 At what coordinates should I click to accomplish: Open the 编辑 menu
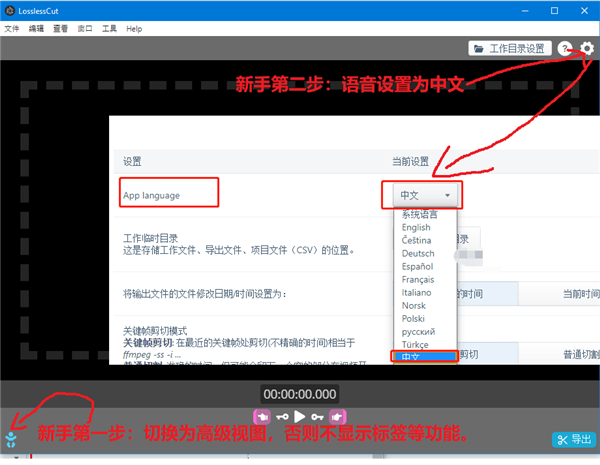coord(36,29)
